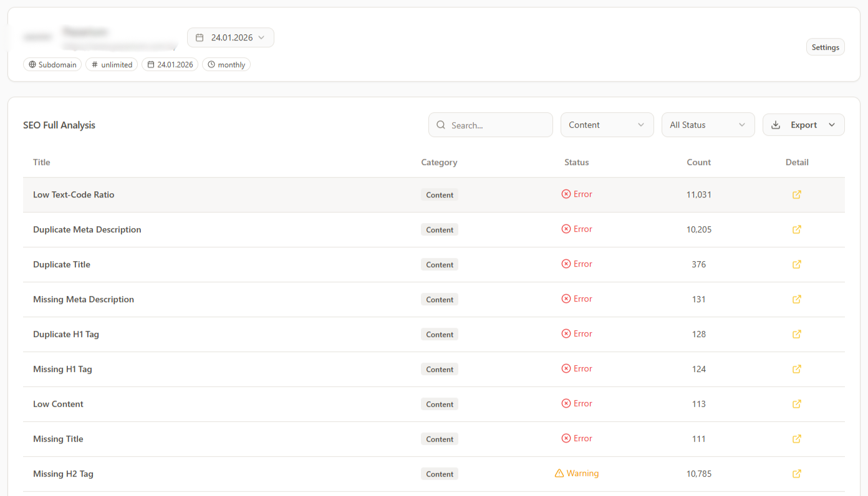Open detail icon for Missing H2 Tag
Image resolution: width=868 pixels, height=496 pixels.
(x=796, y=474)
